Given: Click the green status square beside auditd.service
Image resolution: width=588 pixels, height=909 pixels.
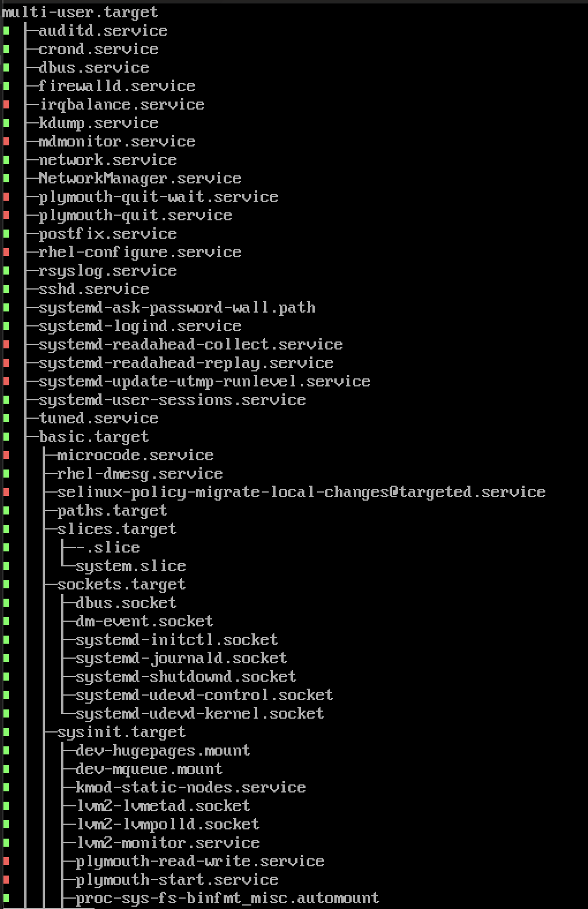Looking at the screenshot, I should pyautogui.click(x=6, y=31).
